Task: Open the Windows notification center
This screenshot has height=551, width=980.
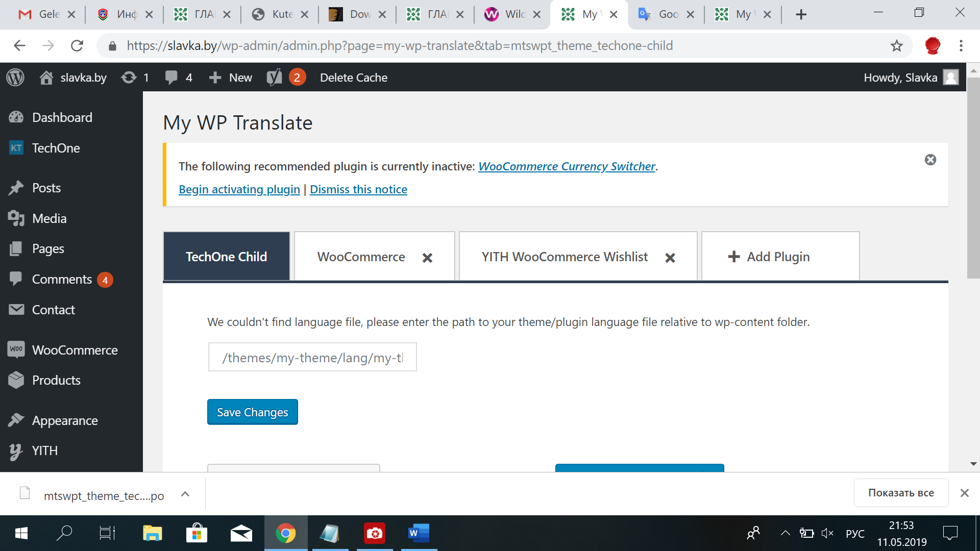Action: (950, 534)
